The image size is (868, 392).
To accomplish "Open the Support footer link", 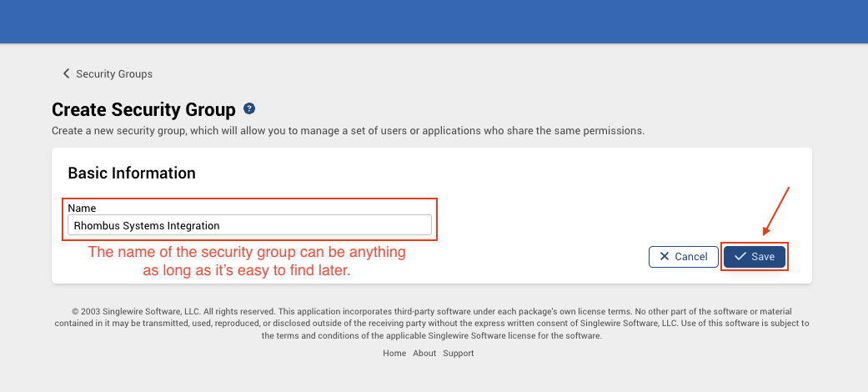I will (459, 354).
